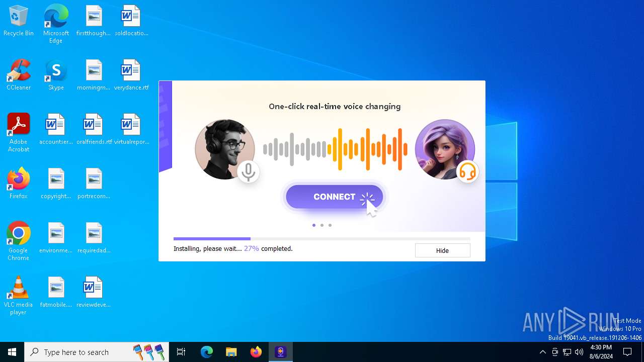Click the 27% installation progress text
Image resolution: width=644 pixels, height=362 pixels.
[x=252, y=248]
